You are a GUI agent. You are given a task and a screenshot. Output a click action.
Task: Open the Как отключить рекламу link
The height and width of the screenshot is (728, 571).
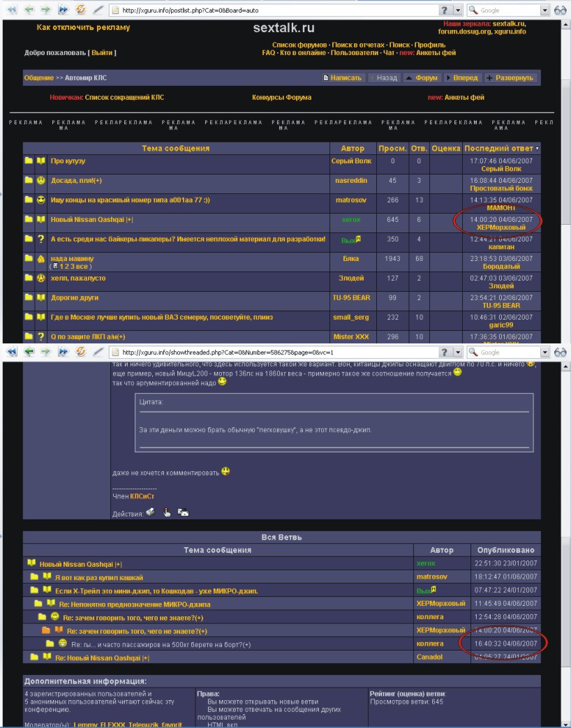pos(83,28)
